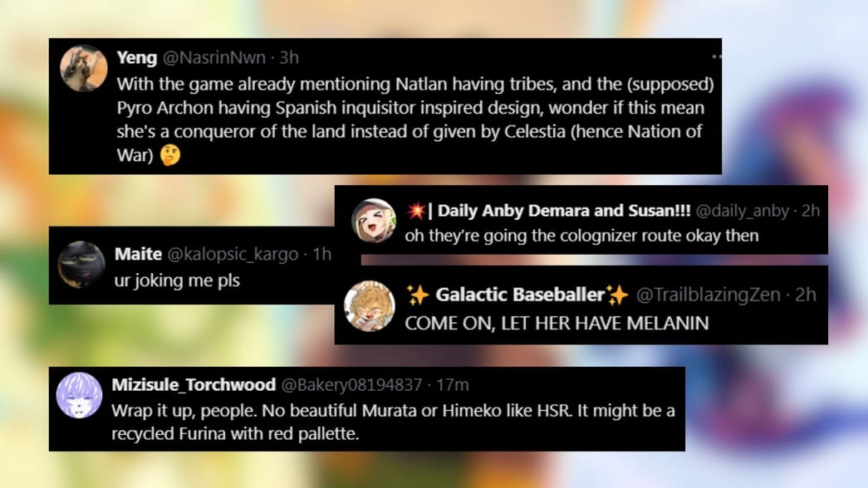The height and width of the screenshot is (488, 868).
Task: Open the 17m timestamp on Mizisule's tweet
Action: (452, 384)
